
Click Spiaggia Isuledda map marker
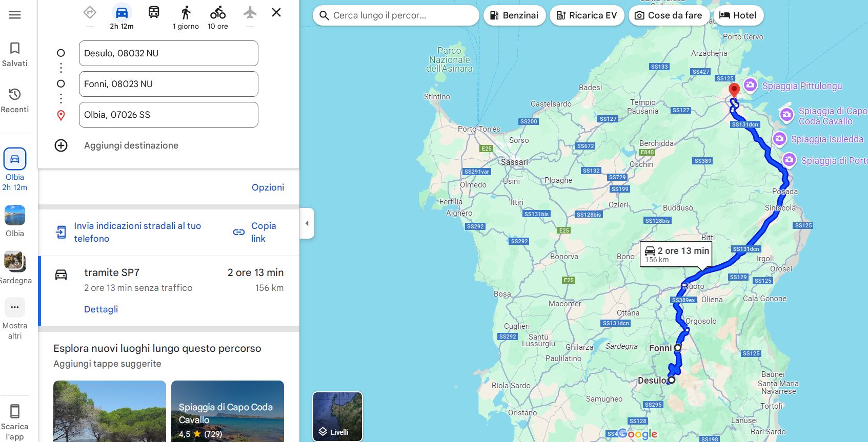pos(779,139)
